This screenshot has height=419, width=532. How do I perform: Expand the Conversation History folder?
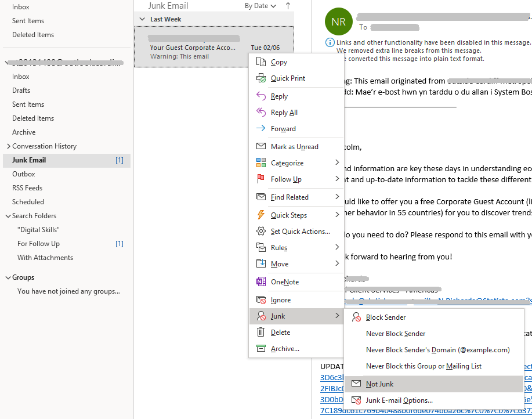(x=9, y=146)
